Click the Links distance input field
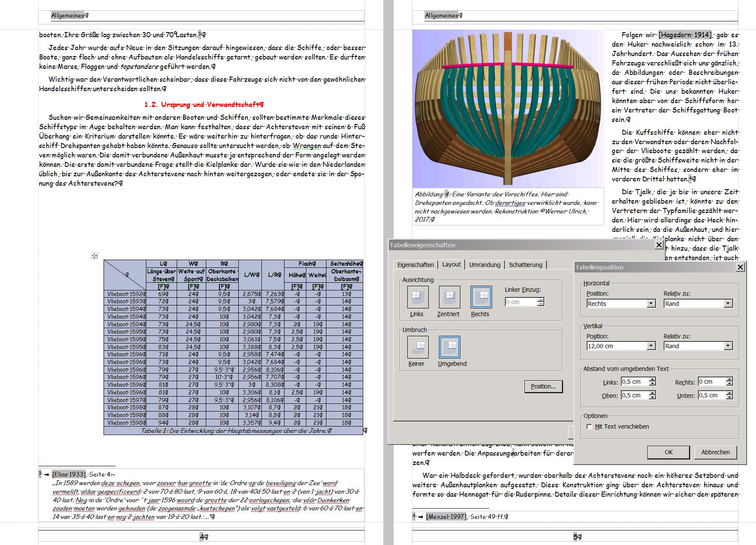This screenshot has width=756, height=545. point(635,382)
